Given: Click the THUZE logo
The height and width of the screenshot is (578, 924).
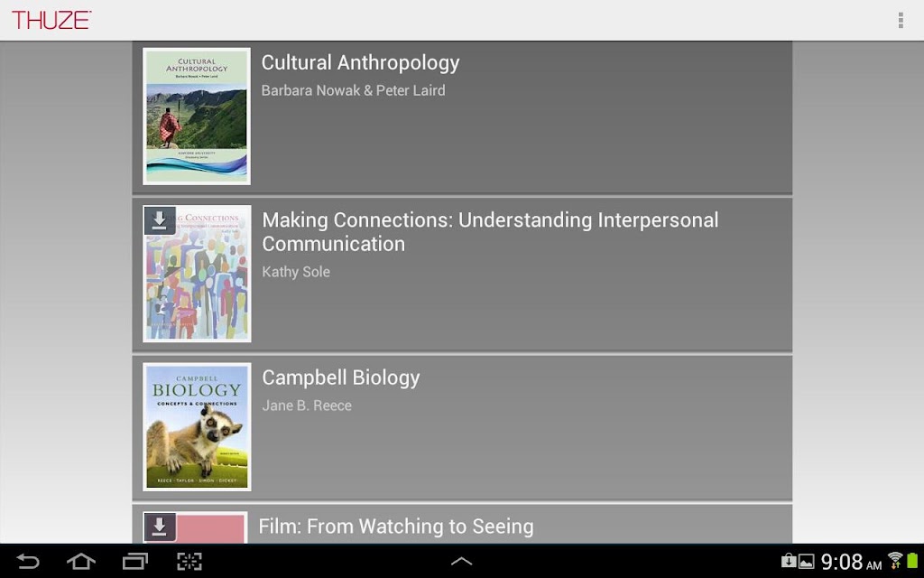Looking at the screenshot, I should point(51,20).
